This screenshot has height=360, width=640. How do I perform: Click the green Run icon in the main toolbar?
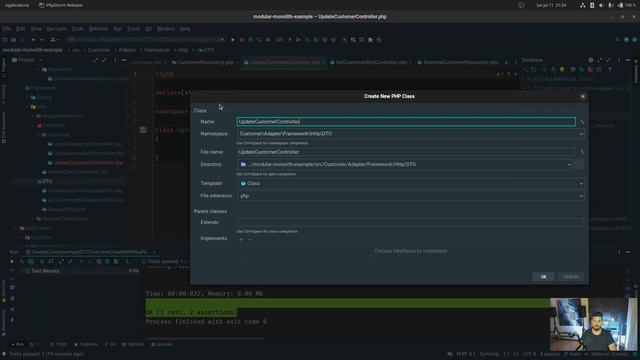233,40
